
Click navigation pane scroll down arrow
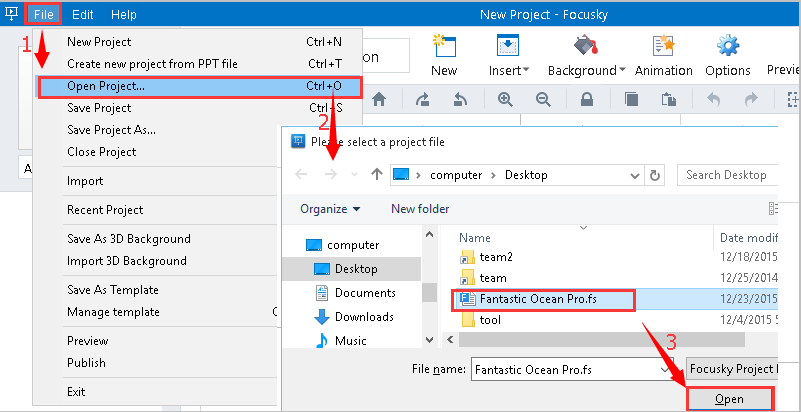(x=430, y=340)
